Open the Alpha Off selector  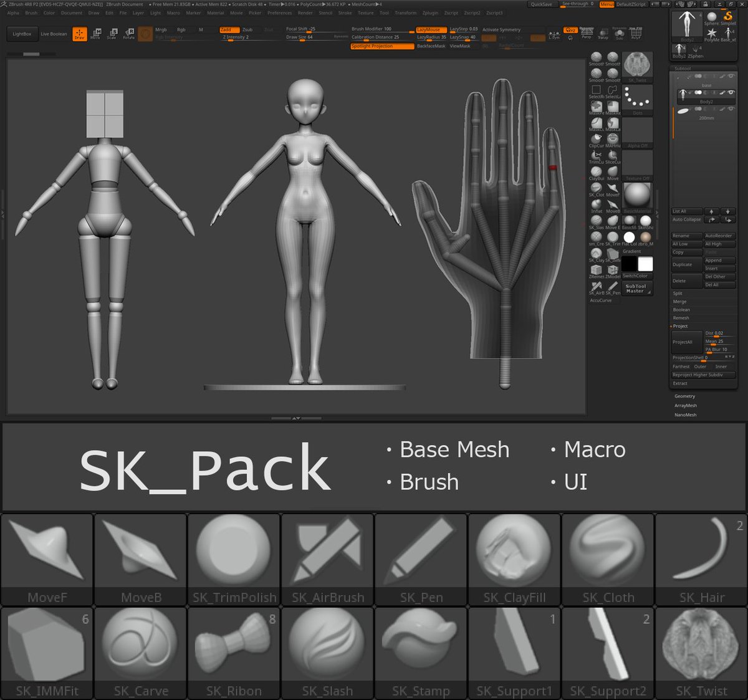pyautogui.click(x=637, y=133)
